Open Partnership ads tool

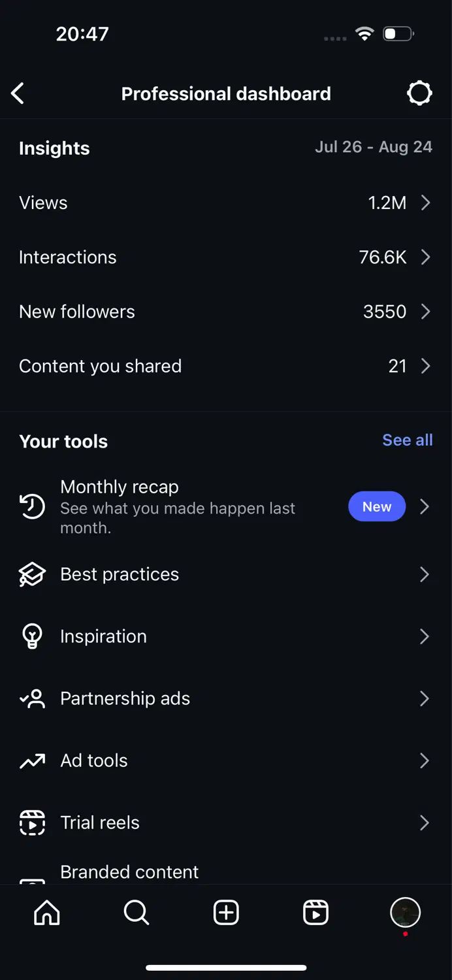(226, 698)
